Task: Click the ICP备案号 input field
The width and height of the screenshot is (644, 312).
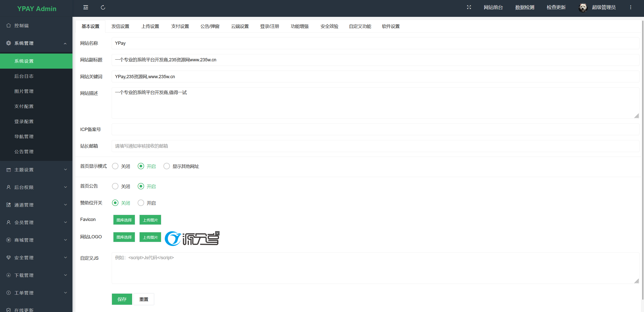Action: tap(375, 129)
